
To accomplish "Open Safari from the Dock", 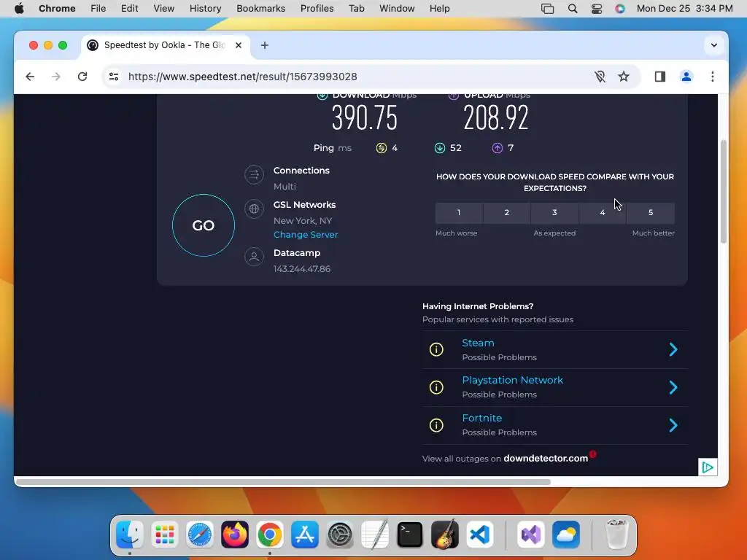I will pyautogui.click(x=200, y=534).
